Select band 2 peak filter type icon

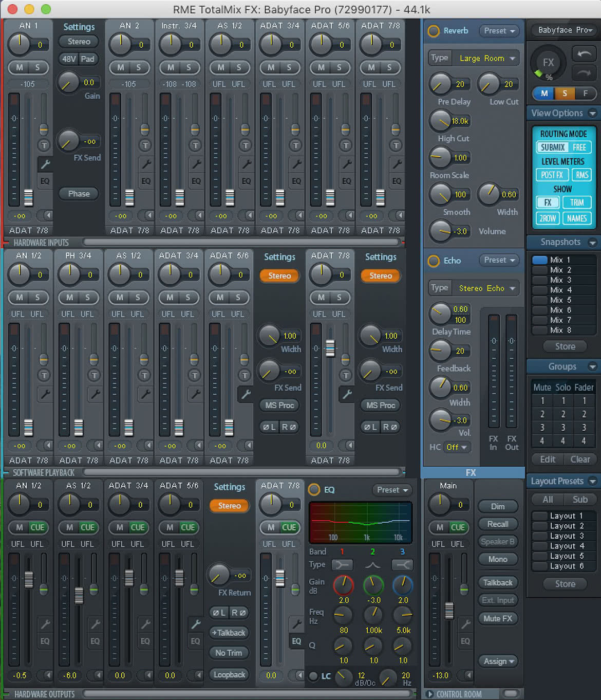(372, 565)
